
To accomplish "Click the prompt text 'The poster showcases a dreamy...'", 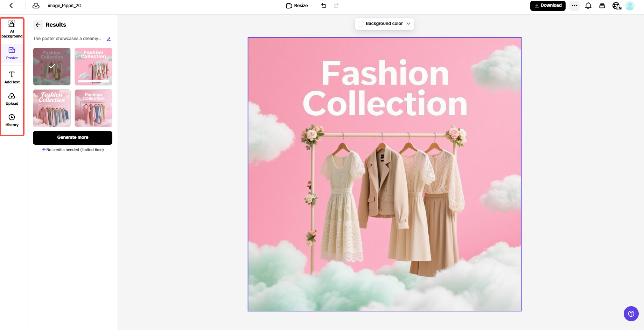I will click(67, 39).
